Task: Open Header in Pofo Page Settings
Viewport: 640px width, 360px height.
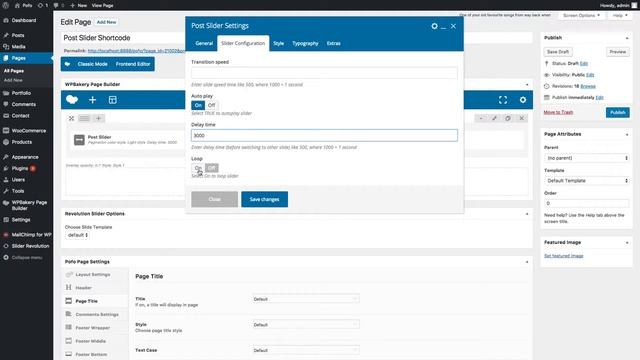Action: coord(84,288)
